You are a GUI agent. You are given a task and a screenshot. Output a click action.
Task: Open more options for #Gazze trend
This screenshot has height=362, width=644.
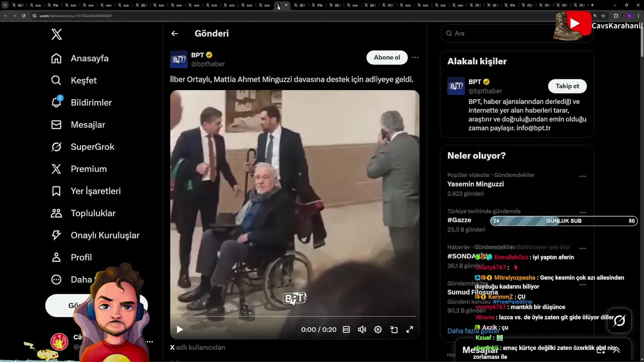point(583,213)
